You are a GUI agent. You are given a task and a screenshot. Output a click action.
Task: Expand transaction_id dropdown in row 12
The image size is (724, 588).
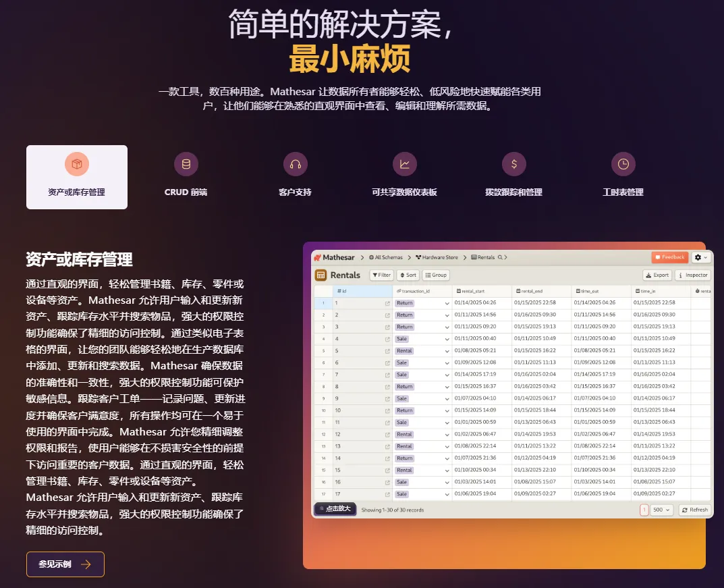[x=447, y=435]
